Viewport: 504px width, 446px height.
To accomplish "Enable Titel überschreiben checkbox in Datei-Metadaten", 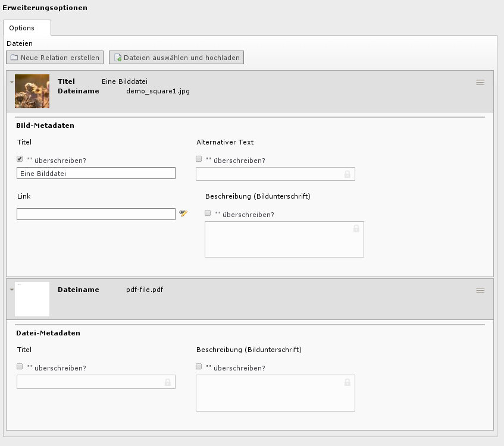I will 20,367.
